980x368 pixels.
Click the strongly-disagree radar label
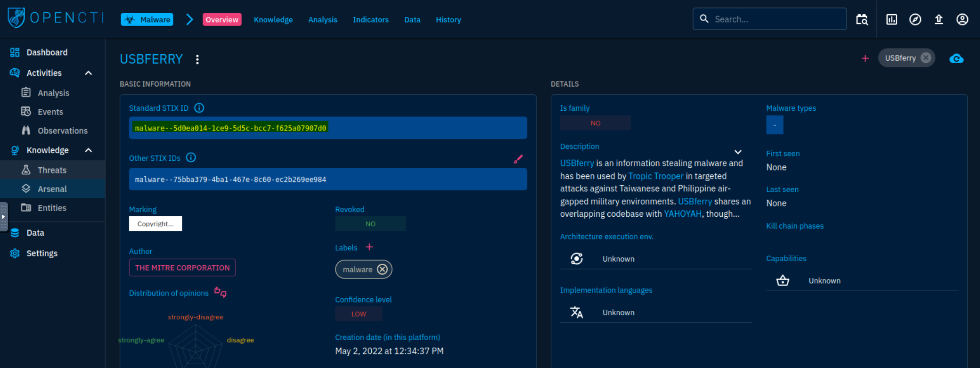coord(196,317)
